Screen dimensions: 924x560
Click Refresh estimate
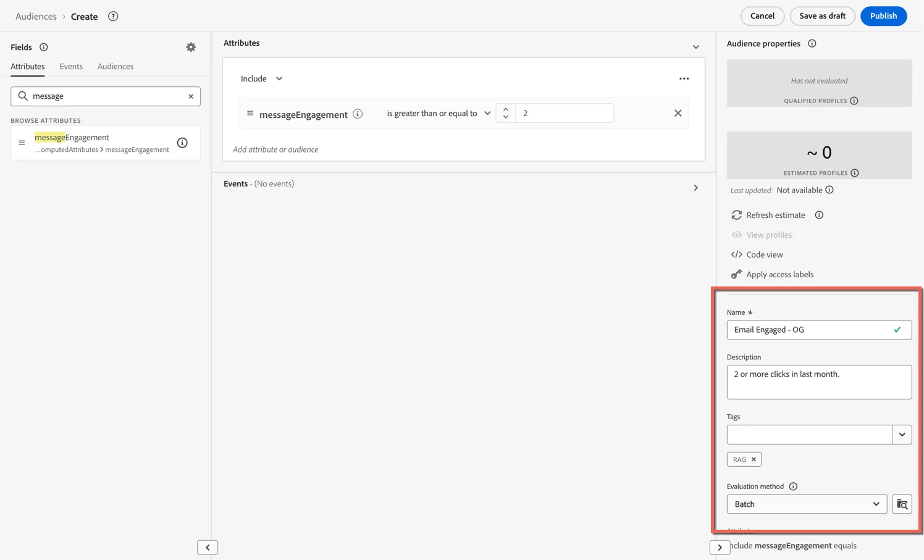(x=768, y=215)
